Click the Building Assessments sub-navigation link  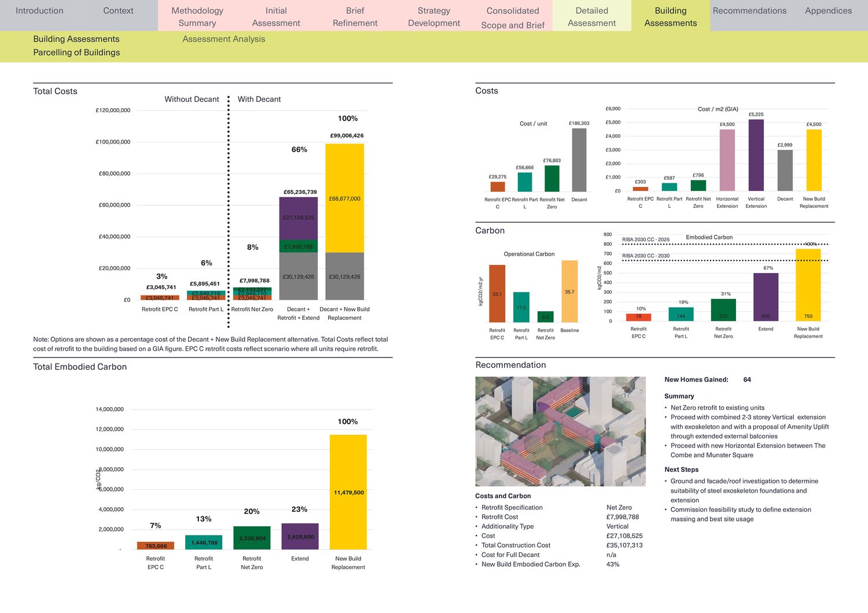(x=76, y=39)
